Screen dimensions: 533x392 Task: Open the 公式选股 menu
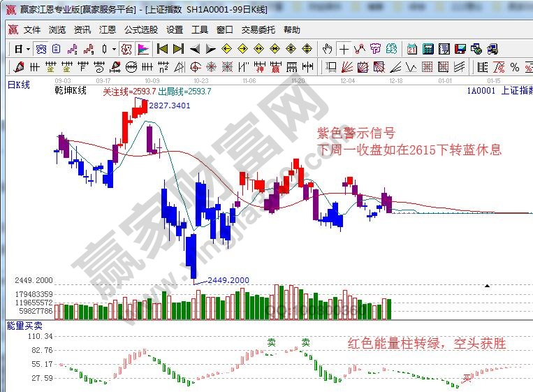pos(141,30)
